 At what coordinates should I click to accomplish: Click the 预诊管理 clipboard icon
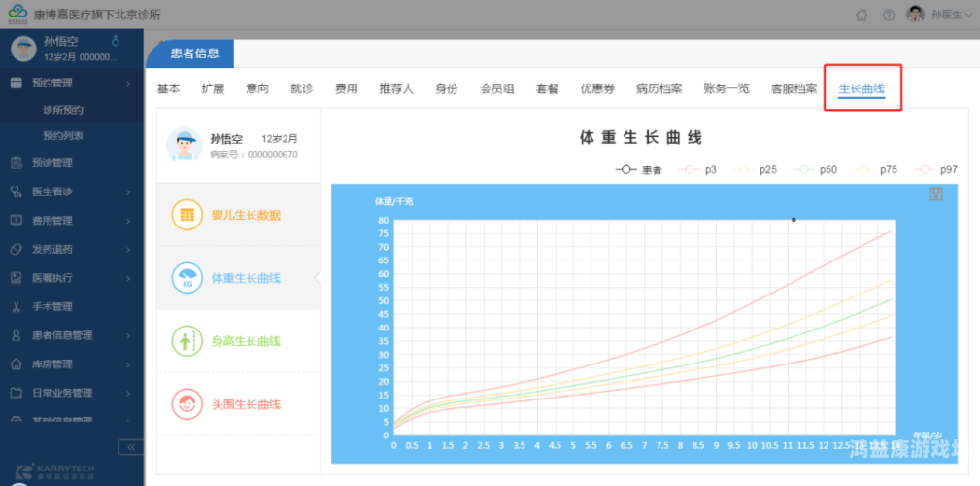point(17,163)
